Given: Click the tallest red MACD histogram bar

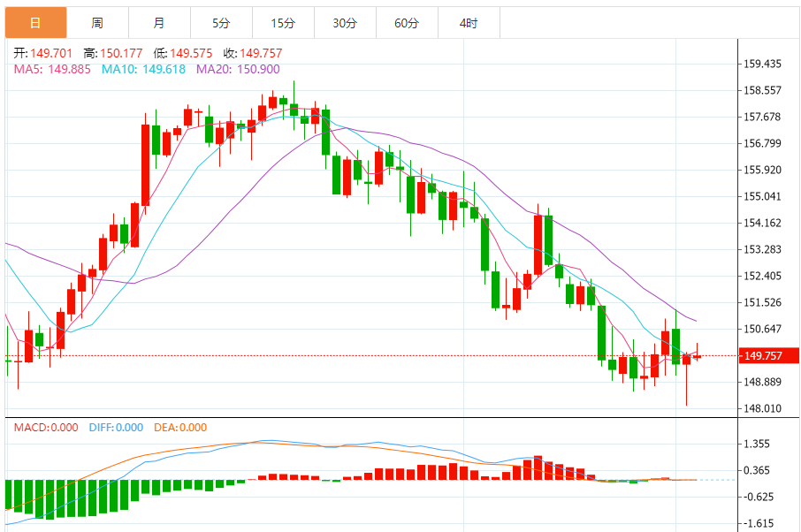Looking at the screenshot, I should (x=538, y=467).
